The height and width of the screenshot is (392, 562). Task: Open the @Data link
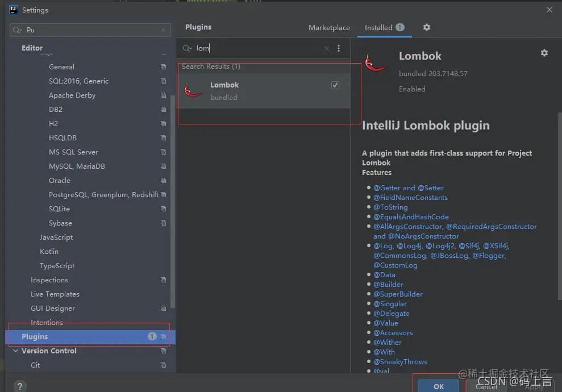[x=384, y=275]
